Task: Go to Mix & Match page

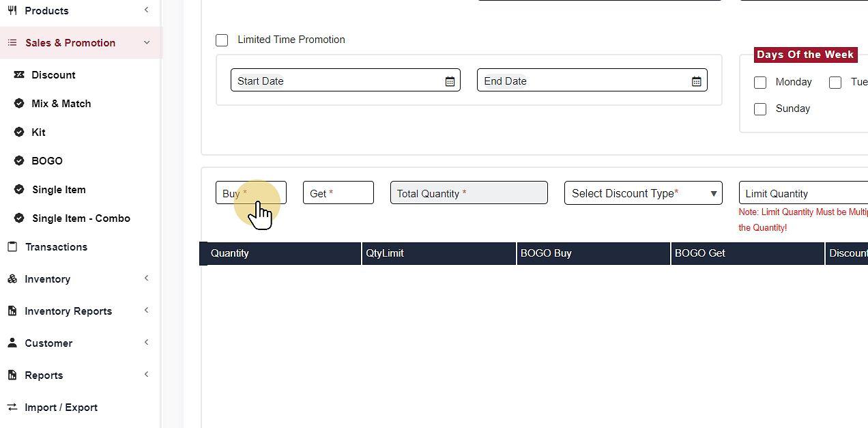Action: coord(61,104)
